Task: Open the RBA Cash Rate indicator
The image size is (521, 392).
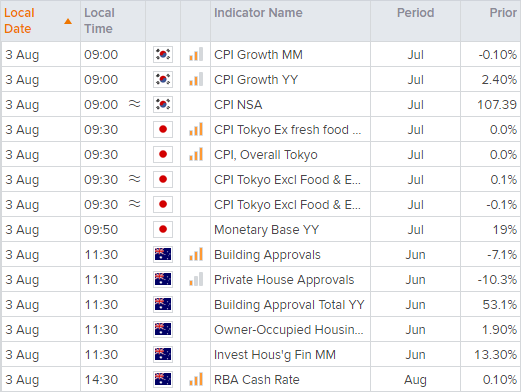Action: click(x=257, y=380)
